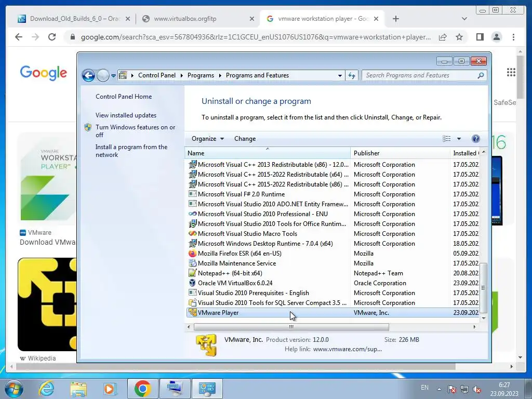The width and height of the screenshot is (532, 399).
Task: Open the Chrome profile avatar icon
Action: [x=496, y=37]
